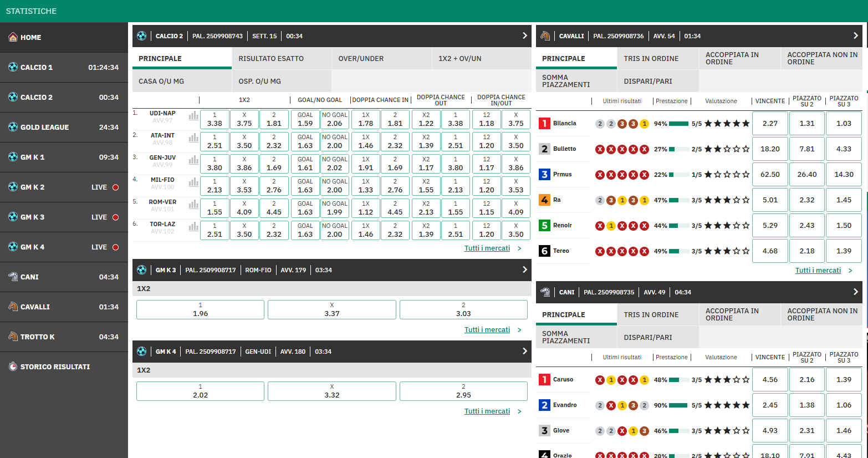
Task: Open Tutti i mercati link under GM K 4
Action: point(487,411)
